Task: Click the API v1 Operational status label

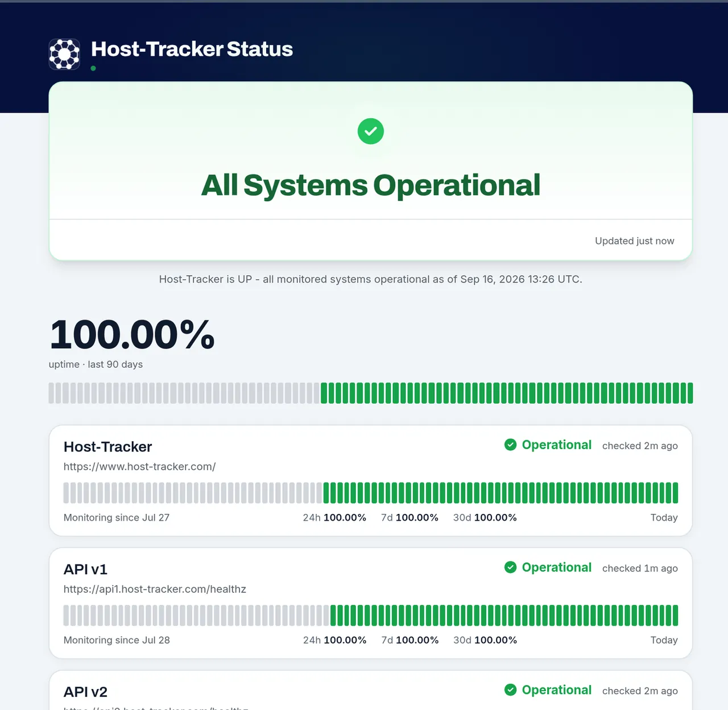Action: coord(557,567)
